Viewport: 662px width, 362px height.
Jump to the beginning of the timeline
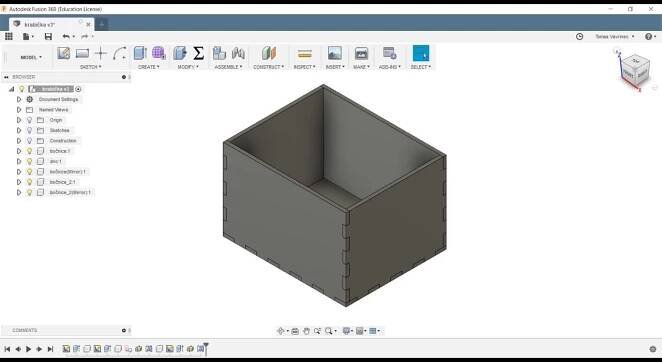click(7, 349)
